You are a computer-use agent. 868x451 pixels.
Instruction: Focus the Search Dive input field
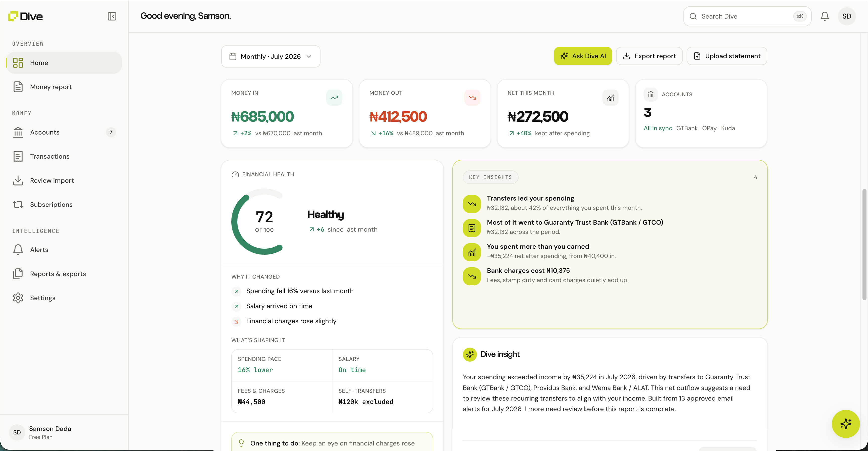(747, 16)
